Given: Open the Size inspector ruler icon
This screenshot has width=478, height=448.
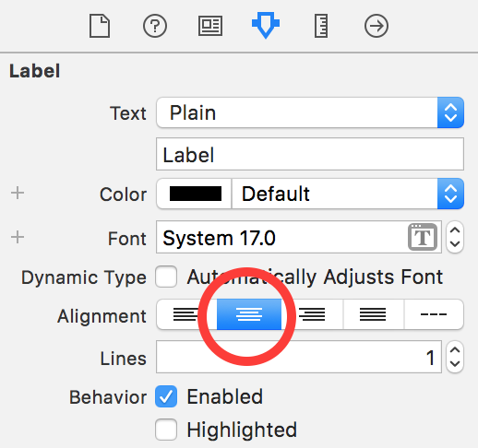Looking at the screenshot, I should (x=321, y=26).
